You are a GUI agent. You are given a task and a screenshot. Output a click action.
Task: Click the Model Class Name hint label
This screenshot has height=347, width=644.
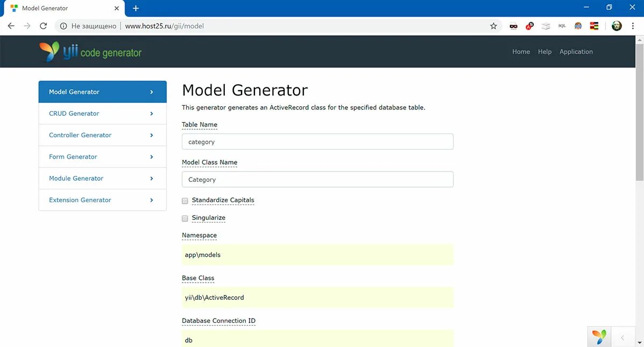tap(209, 163)
